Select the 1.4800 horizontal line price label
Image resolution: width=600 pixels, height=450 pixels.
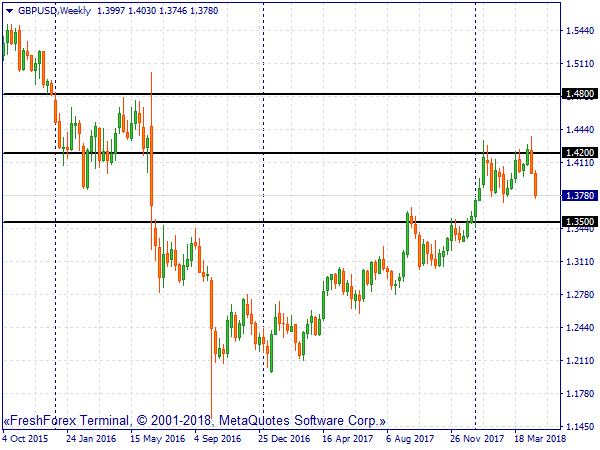tap(580, 94)
